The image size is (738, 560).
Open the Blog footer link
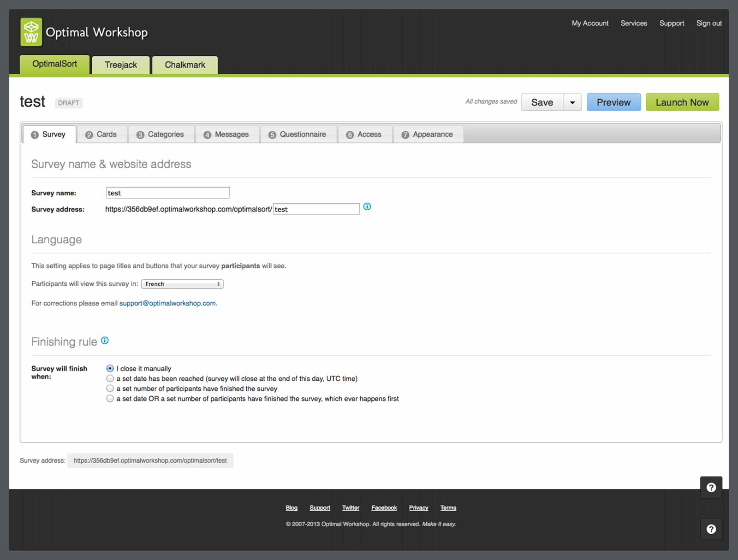coord(292,507)
